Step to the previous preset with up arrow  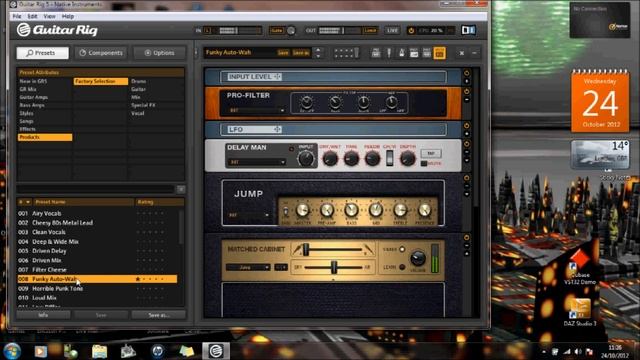[x=318, y=50]
